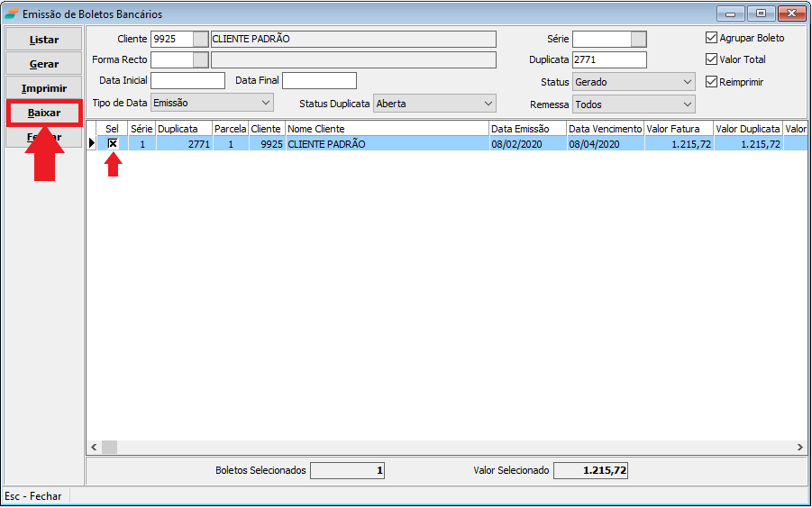Sort by Data Vencimento column header

click(x=605, y=129)
